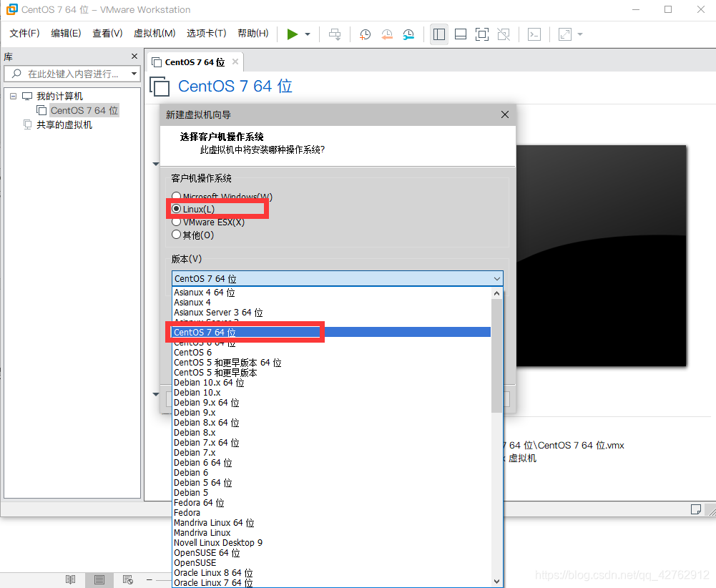Viewport: 716px width, 588px height.
Task: Open the 文件(F) menu
Action: tap(24, 34)
